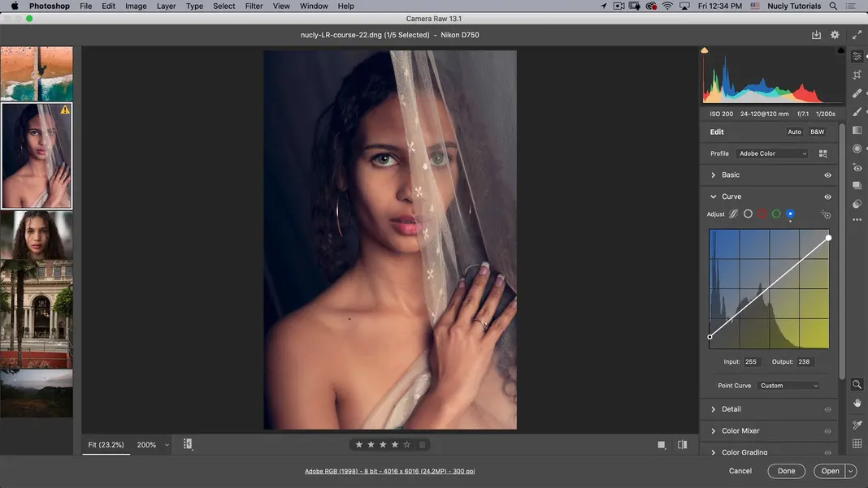Open the zoom level dropdown arrow

[x=167, y=445]
